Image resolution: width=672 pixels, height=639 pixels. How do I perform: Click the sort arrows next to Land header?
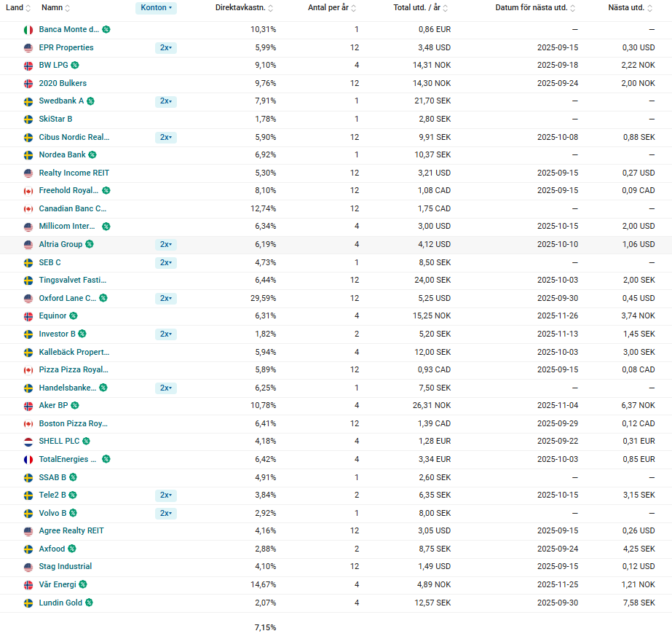pyautogui.click(x=28, y=8)
